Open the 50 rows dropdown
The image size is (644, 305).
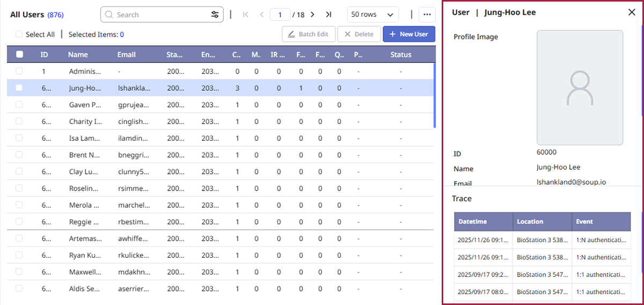coord(372,14)
